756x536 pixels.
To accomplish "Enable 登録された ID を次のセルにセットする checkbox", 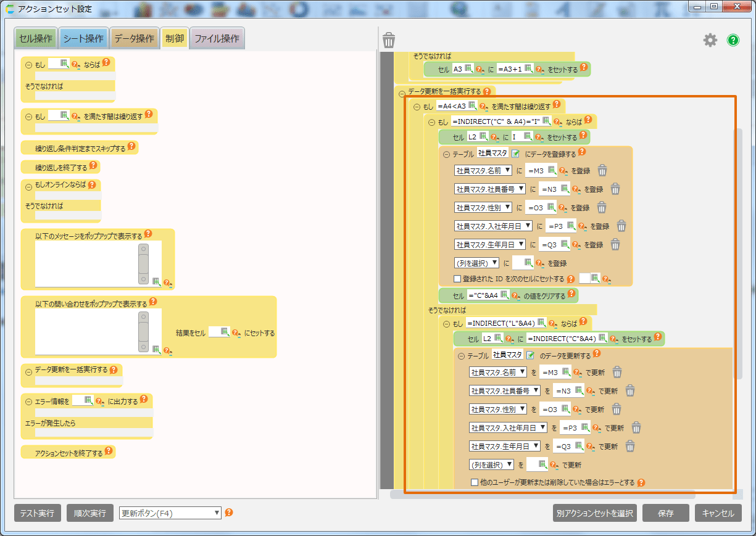I will tap(457, 279).
